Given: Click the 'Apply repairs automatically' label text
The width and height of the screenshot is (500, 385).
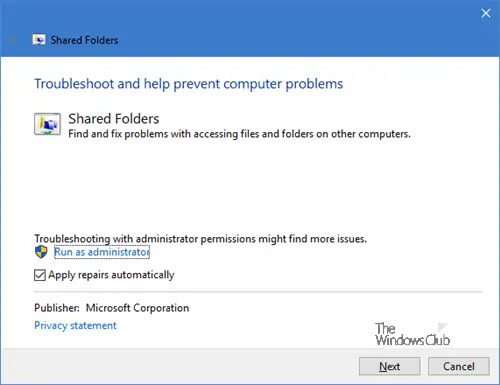Looking at the screenshot, I should (x=111, y=275).
